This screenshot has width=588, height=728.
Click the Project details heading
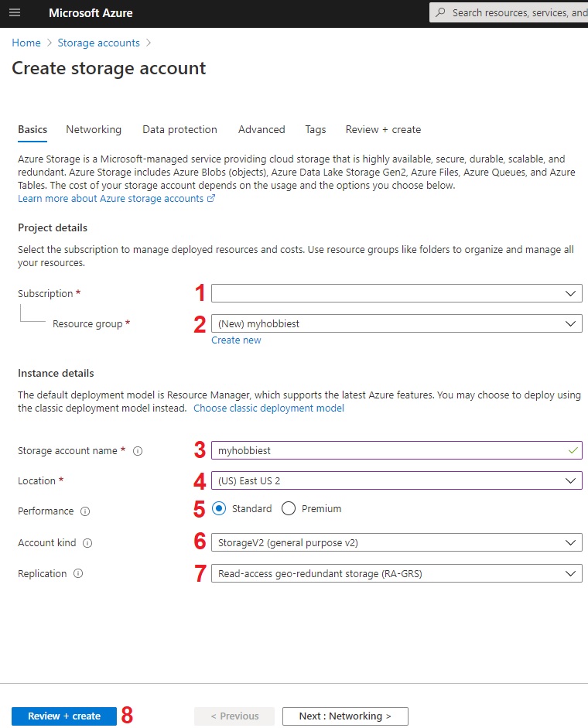click(53, 228)
